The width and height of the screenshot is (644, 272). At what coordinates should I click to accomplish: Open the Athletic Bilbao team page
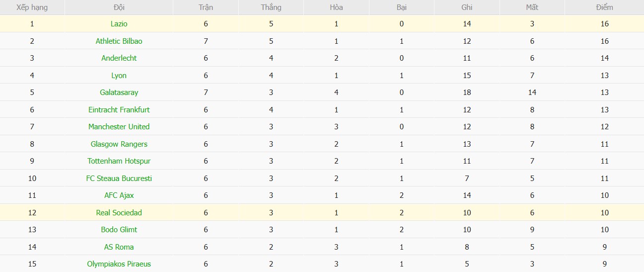119,41
